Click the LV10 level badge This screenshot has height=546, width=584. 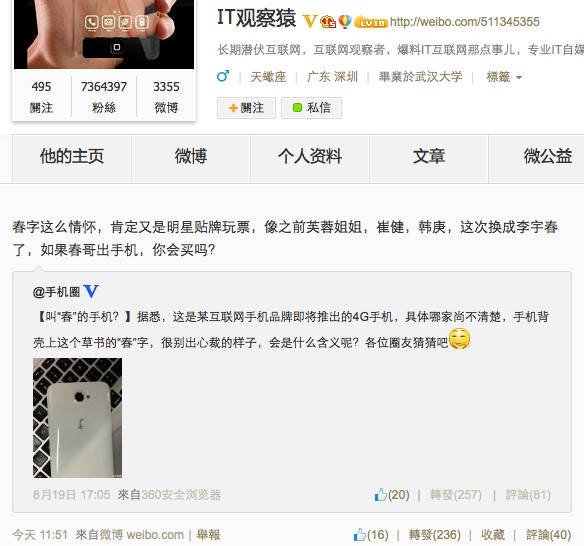[x=371, y=22]
